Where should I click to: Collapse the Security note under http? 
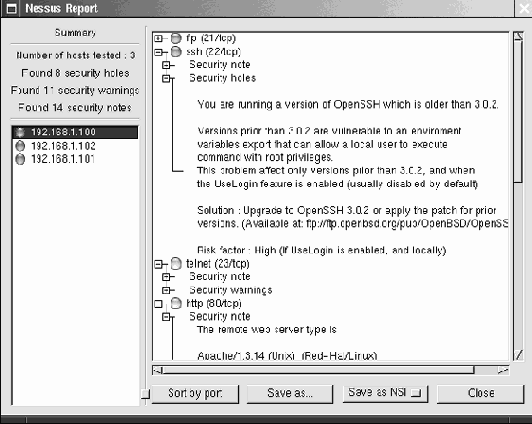click(166, 317)
